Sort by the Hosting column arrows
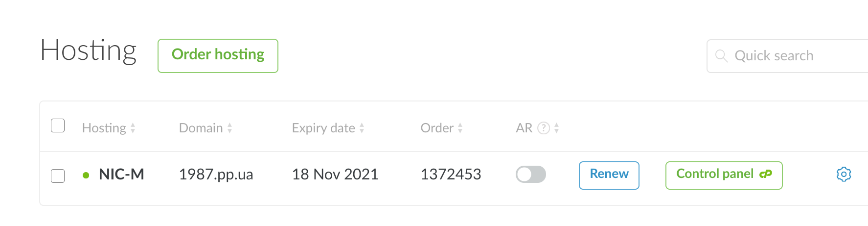The width and height of the screenshot is (868, 226). coord(133,128)
